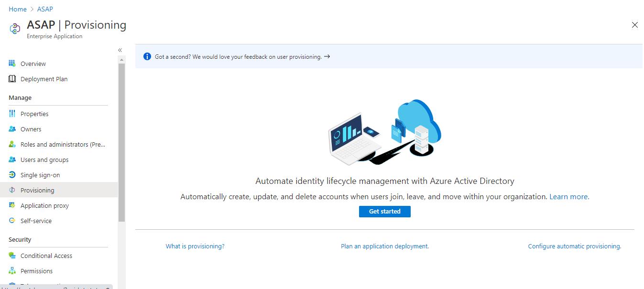Open Configure automatic provisioning link

[574, 246]
